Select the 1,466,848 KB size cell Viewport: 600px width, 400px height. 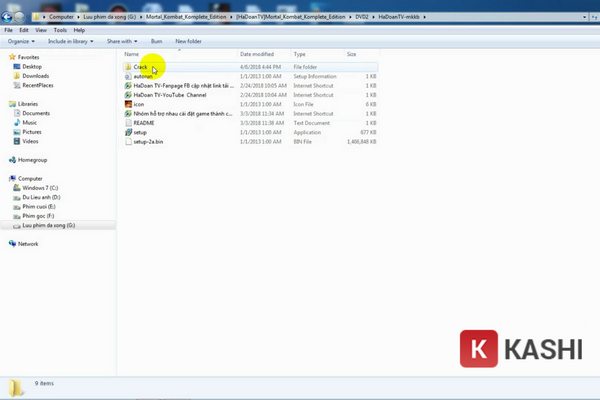[x=362, y=142]
